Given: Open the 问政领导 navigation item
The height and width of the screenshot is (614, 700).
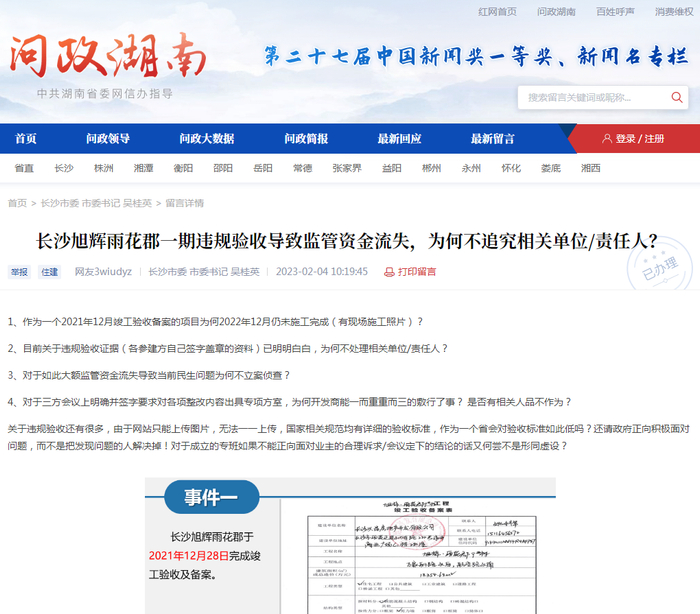Looking at the screenshot, I should pyautogui.click(x=108, y=139).
